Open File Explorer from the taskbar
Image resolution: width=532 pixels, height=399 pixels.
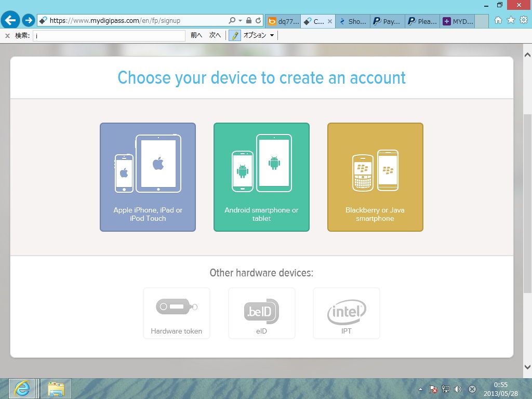(x=56, y=389)
